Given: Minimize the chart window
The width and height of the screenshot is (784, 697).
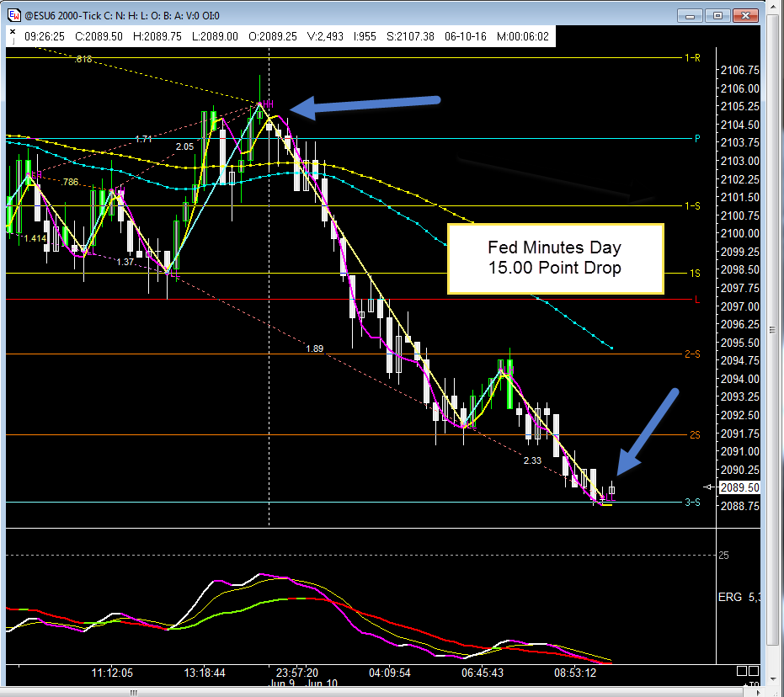Looking at the screenshot, I should point(691,15).
